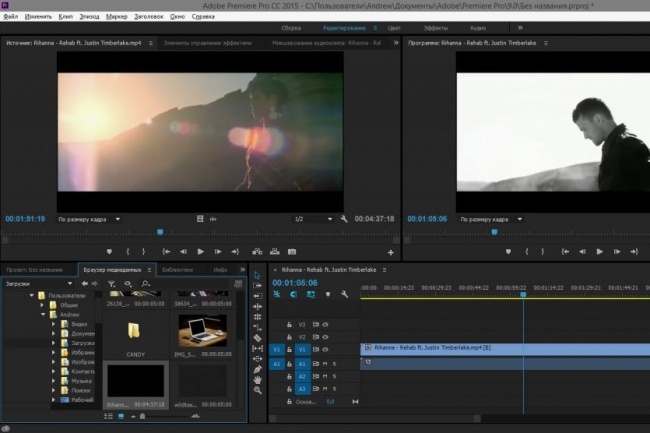Add marker in program monitor

tap(508, 252)
